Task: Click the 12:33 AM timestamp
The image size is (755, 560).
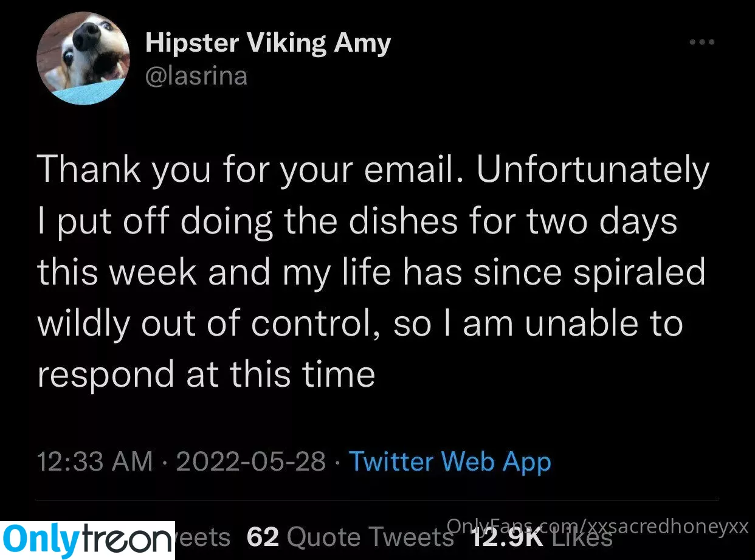Action: pos(95,461)
